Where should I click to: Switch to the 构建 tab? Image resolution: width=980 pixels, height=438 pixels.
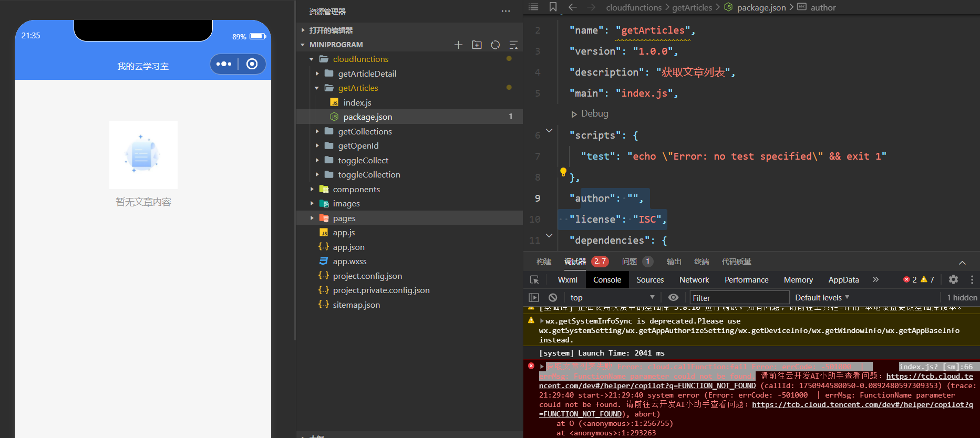[544, 262]
